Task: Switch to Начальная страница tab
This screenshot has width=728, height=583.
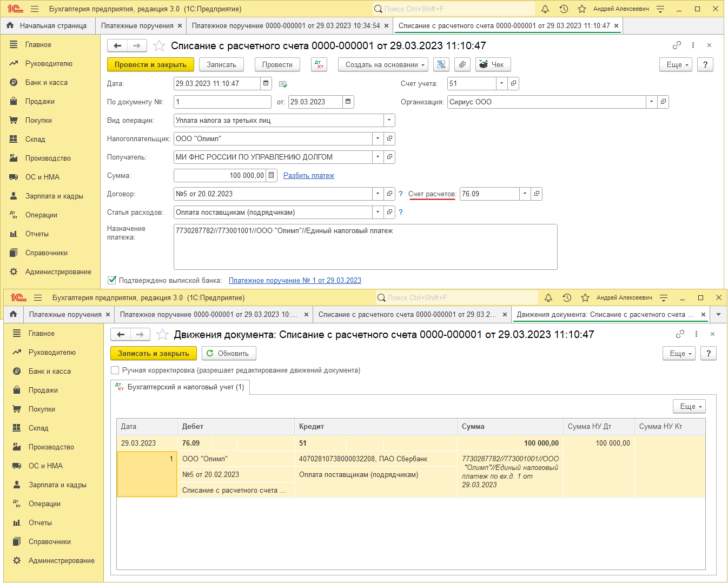Action: tap(47, 25)
